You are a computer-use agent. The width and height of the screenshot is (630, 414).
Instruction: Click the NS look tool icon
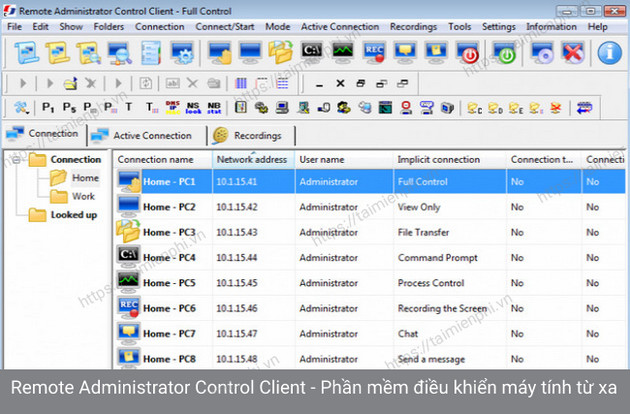pos(193,108)
